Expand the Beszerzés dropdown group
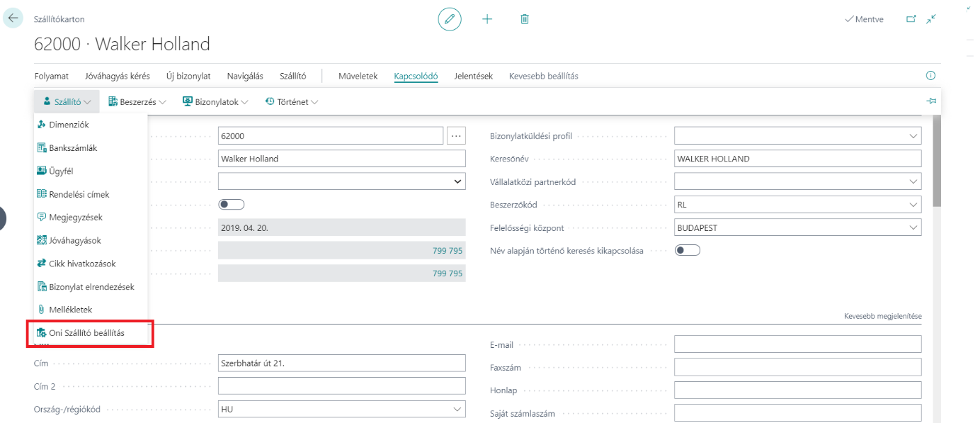The height and width of the screenshot is (423, 980). pos(137,102)
